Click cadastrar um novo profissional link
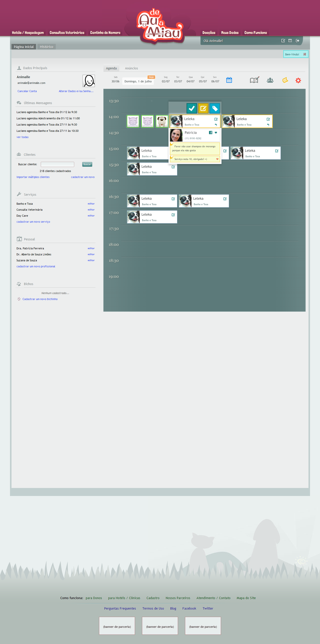This screenshot has width=320, height=644. pos(36,267)
